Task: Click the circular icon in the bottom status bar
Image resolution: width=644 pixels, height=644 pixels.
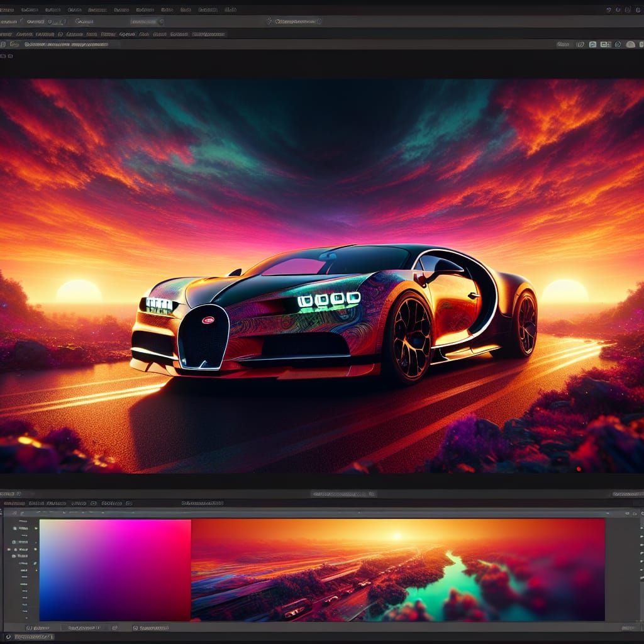Action: coord(8,636)
